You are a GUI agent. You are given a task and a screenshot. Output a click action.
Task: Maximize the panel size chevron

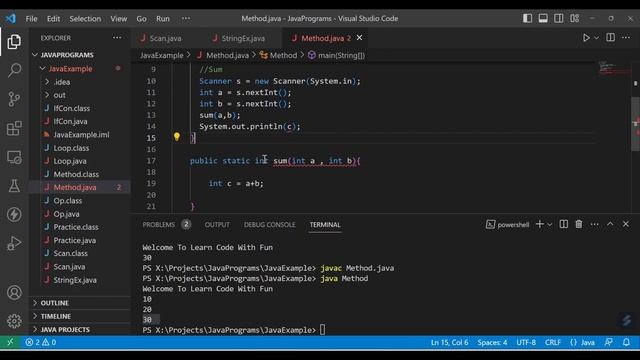610,224
